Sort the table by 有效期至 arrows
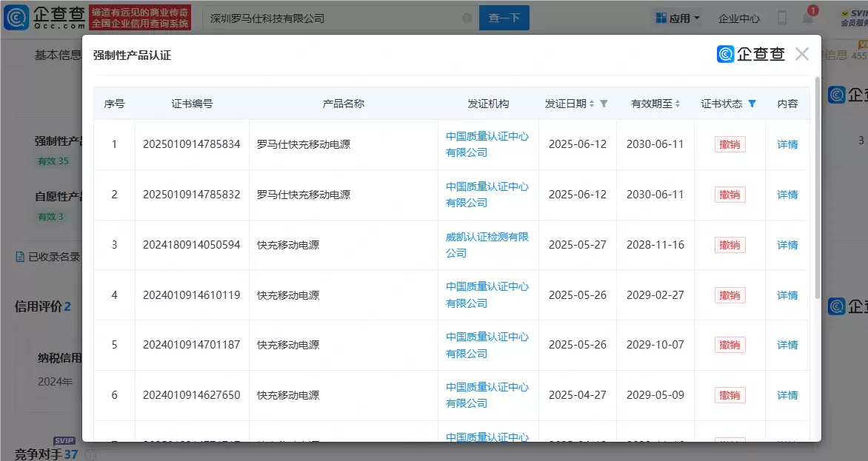 pyautogui.click(x=677, y=104)
